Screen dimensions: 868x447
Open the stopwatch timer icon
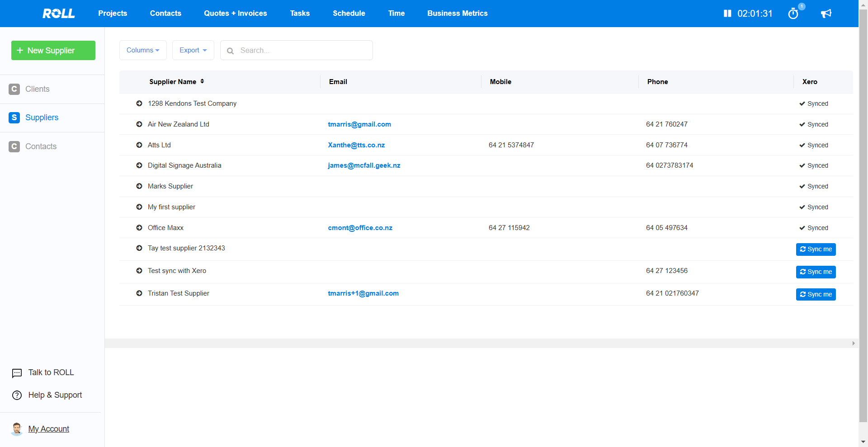793,14
